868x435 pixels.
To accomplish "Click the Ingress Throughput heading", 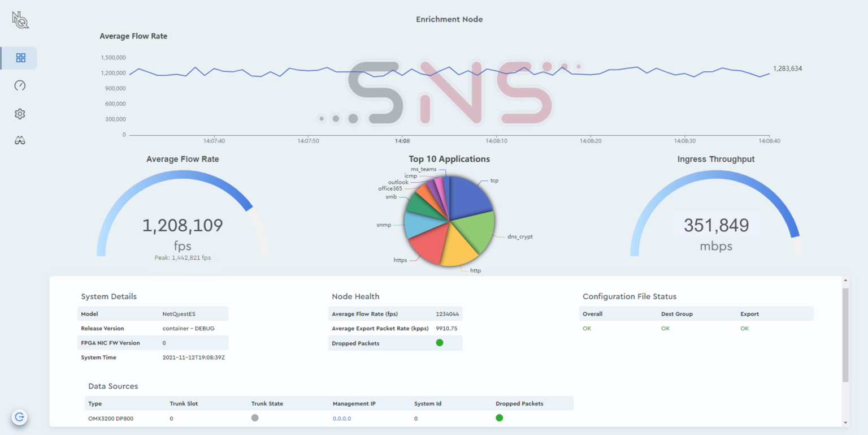I will 716,159.
